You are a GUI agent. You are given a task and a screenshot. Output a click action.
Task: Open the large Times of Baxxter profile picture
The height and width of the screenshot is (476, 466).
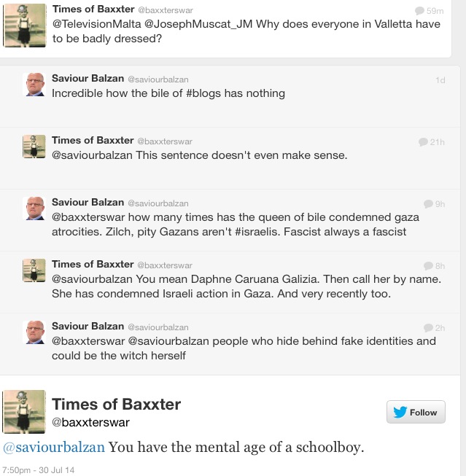click(24, 412)
